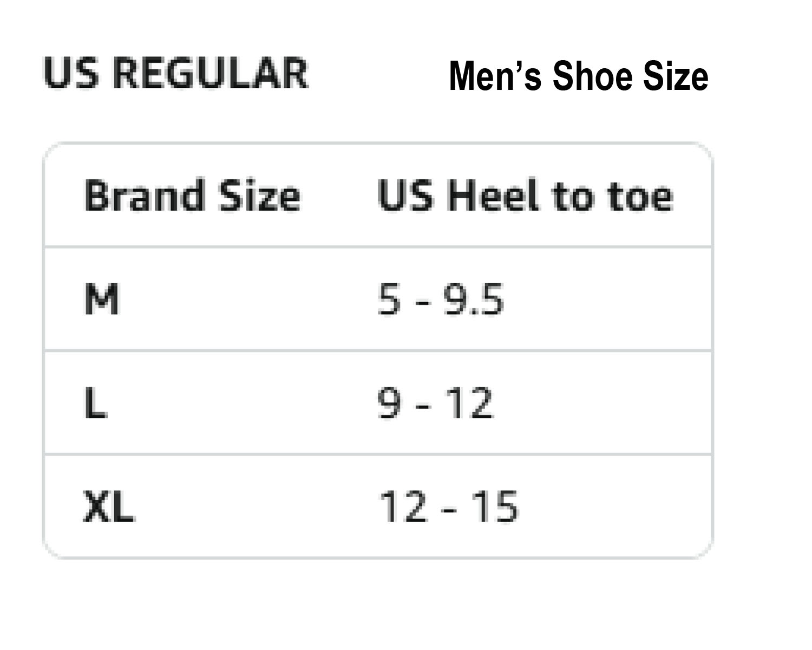Select the US Heel to toe header

tap(525, 195)
